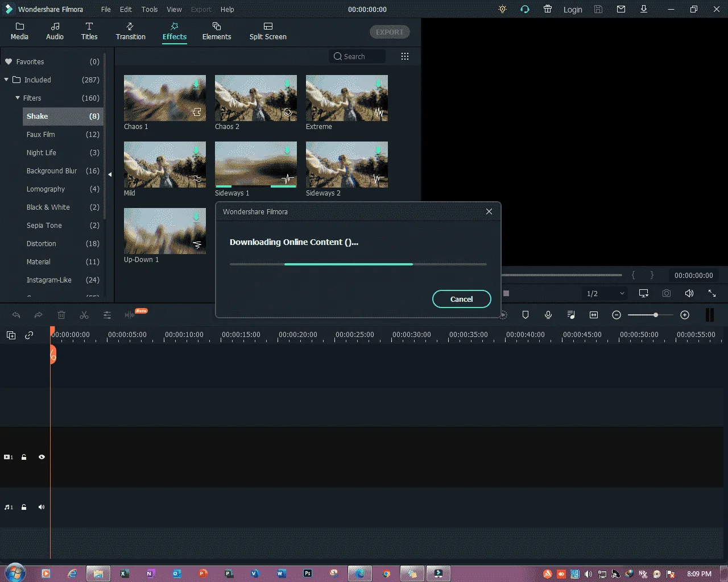Click the snapshot camera icon
This screenshot has height=582, width=728.
[667, 293]
